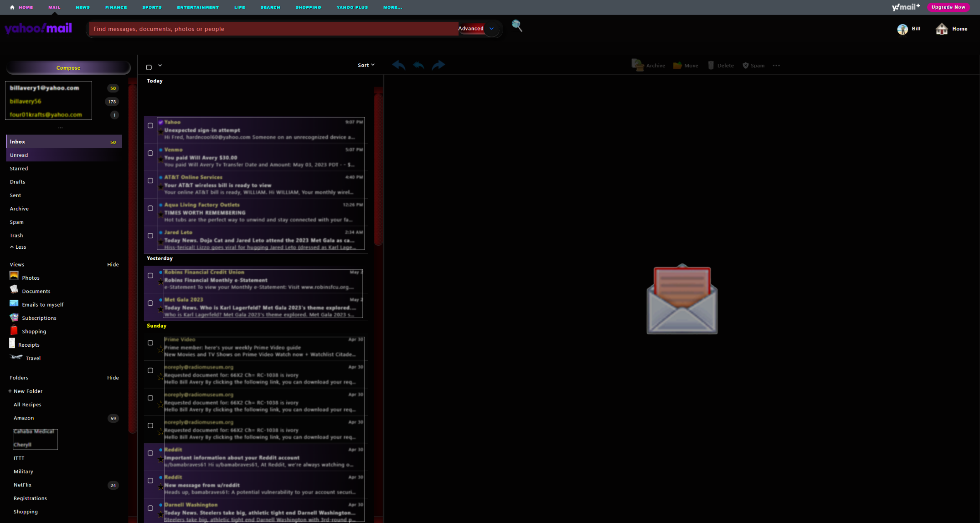Open the Photos view
The height and width of the screenshot is (523, 980).
point(31,277)
